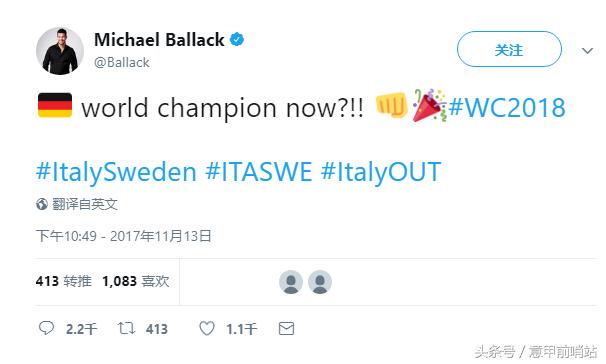Screen dimensions: 606x364
Task: View the 1,083 喜欢 likes list
Action: [136, 281]
